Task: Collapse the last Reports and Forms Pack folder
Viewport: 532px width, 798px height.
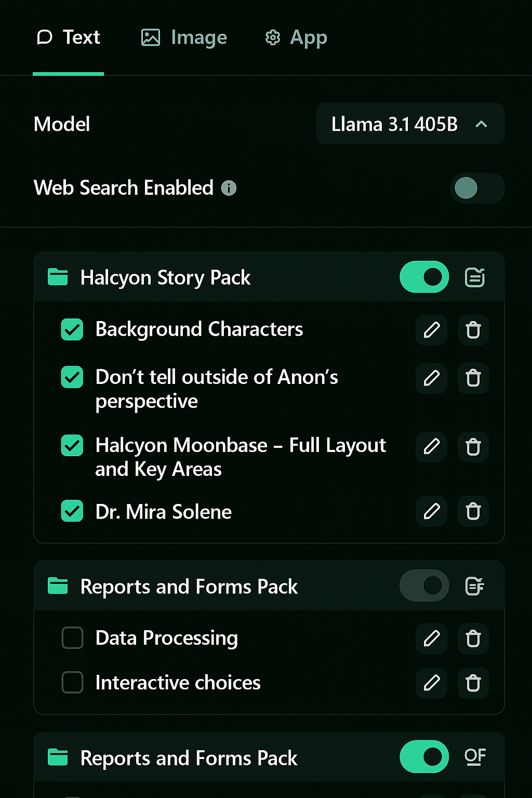Action: [58, 757]
